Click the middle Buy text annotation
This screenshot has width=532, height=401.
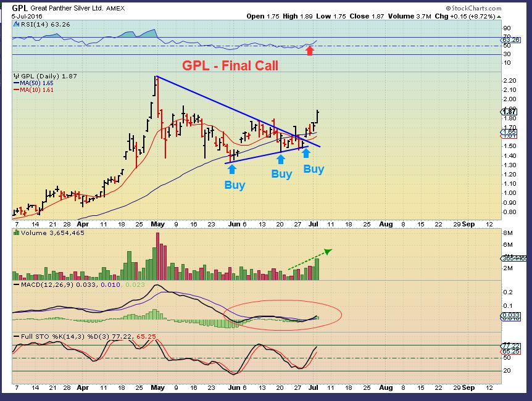pos(281,175)
